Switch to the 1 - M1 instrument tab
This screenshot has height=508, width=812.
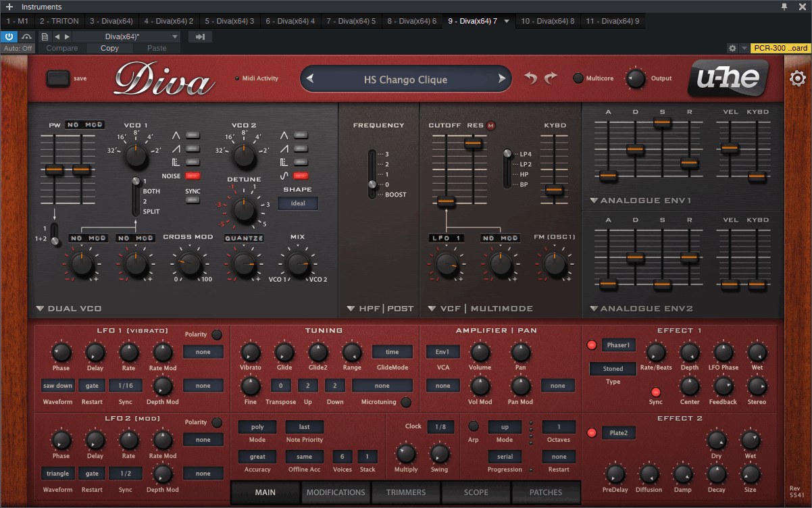(16, 21)
